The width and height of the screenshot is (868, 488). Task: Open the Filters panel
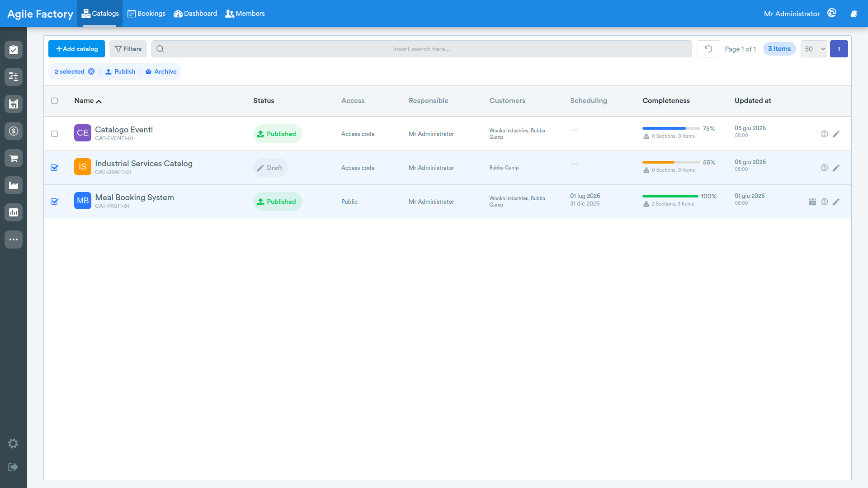tap(128, 49)
